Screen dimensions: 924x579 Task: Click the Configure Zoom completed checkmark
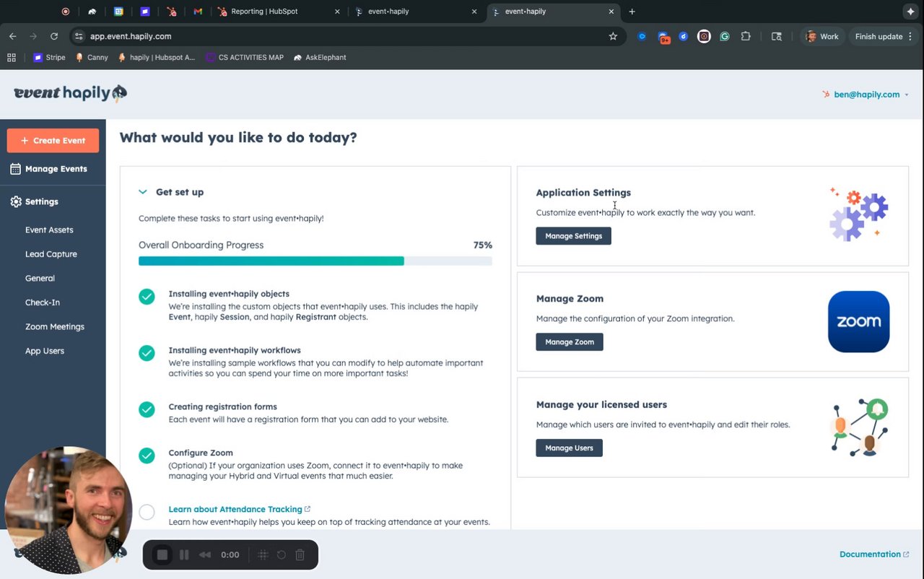pos(147,456)
